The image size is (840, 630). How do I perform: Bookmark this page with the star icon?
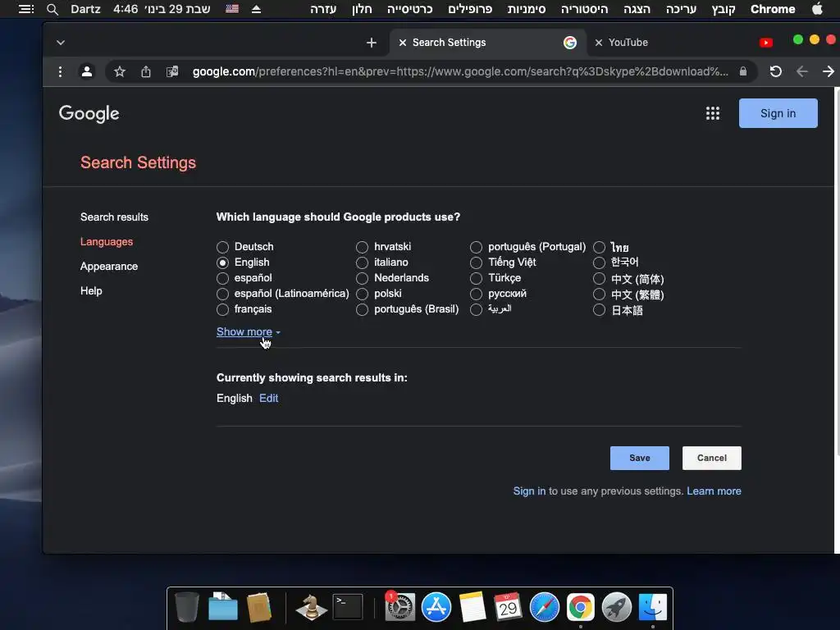[120, 71]
